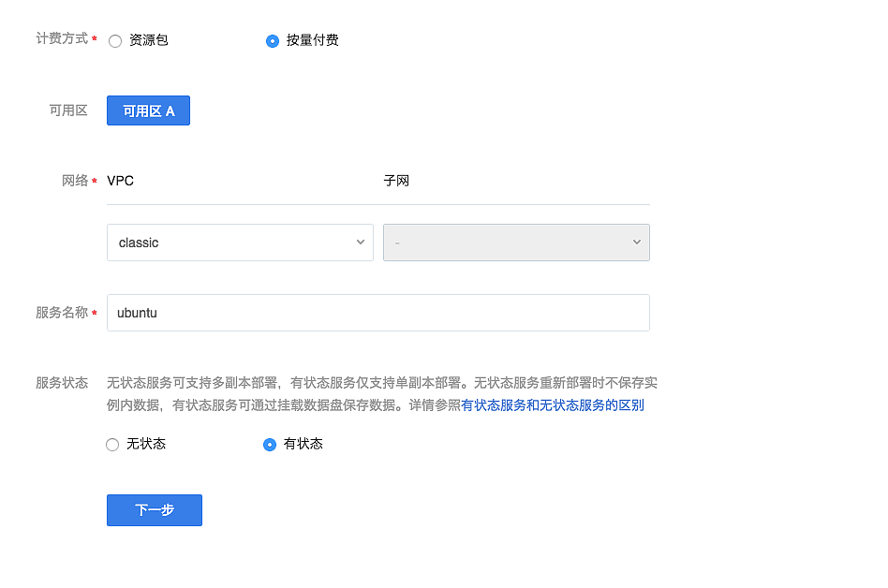
Task: Click the chevron arrow in the 子网 dropdown
Action: click(637, 243)
